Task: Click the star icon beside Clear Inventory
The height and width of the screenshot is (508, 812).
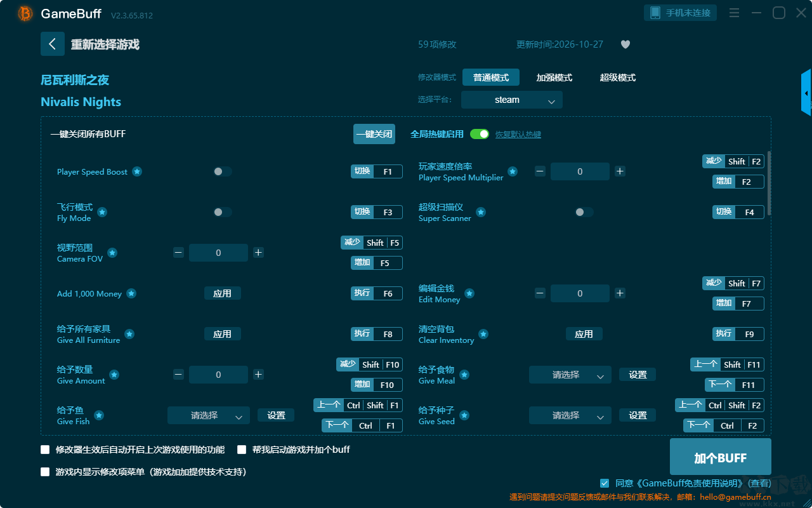Action: point(483,334)
